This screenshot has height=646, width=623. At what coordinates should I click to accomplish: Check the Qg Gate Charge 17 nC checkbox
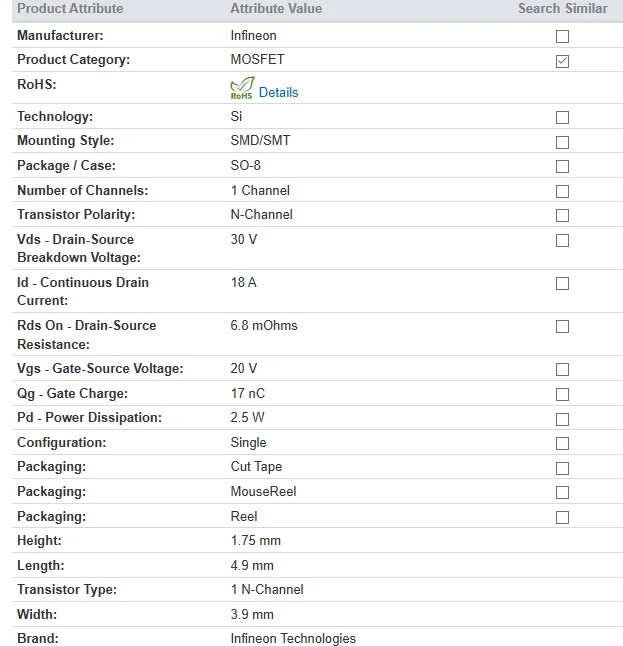[562, 394]
